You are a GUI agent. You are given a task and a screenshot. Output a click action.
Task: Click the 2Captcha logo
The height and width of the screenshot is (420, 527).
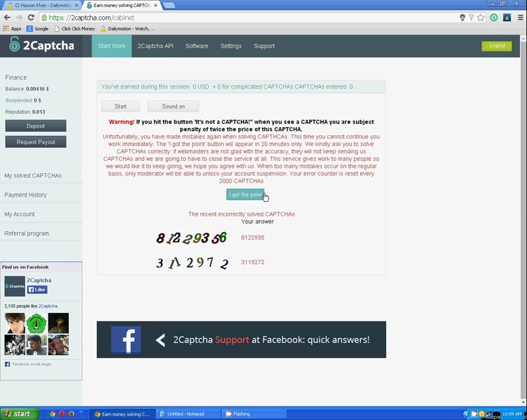pos(41,45)
